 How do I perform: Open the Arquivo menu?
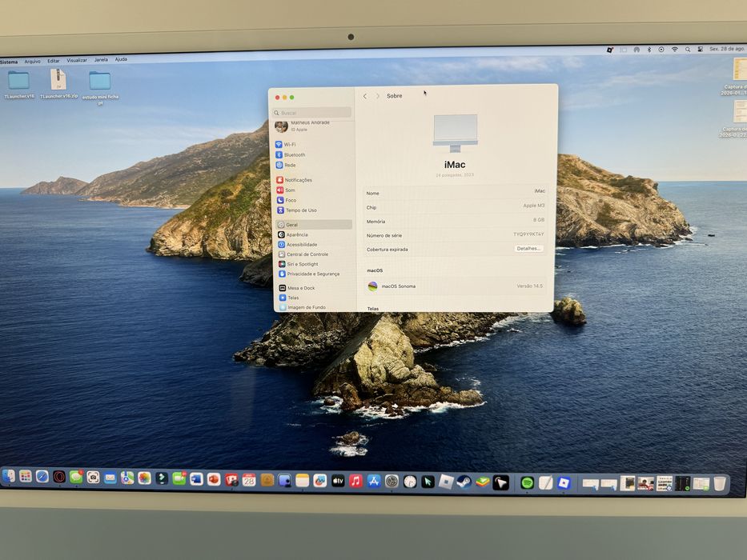(x=32, y=62)
